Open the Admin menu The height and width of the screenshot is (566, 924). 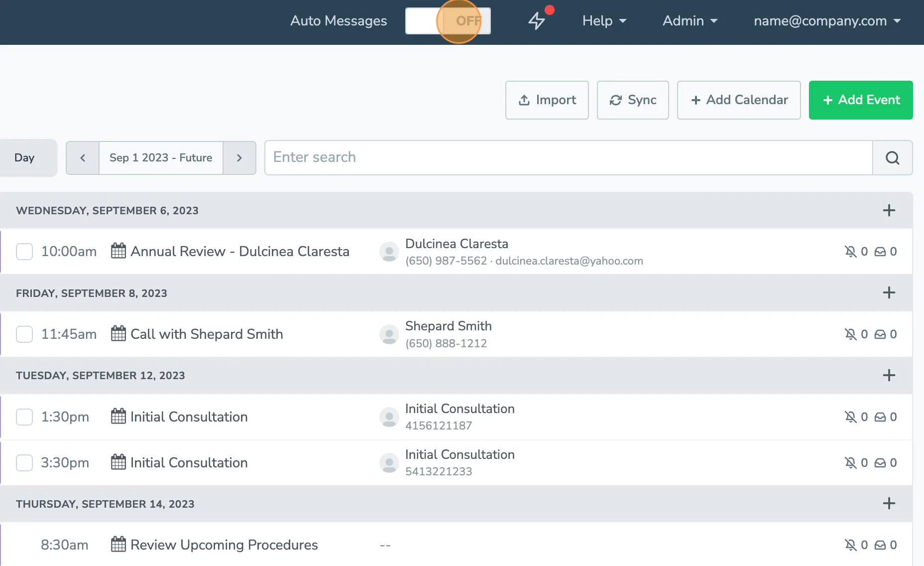tap(690, 21)
